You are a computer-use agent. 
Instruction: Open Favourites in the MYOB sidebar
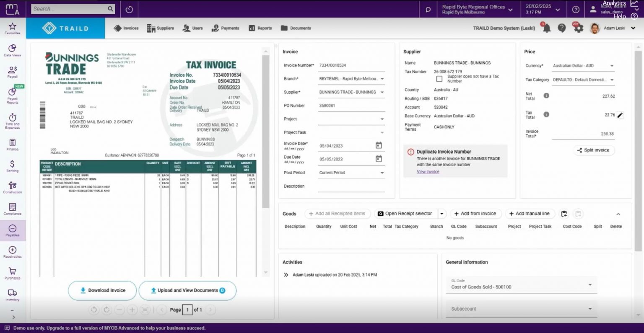click(x=13, y=28)
